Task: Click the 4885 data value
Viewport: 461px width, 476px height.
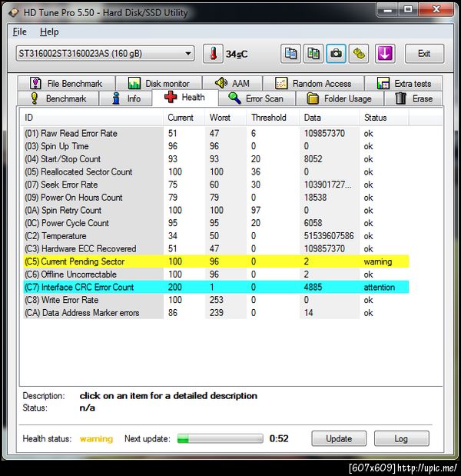Action: 313,287
